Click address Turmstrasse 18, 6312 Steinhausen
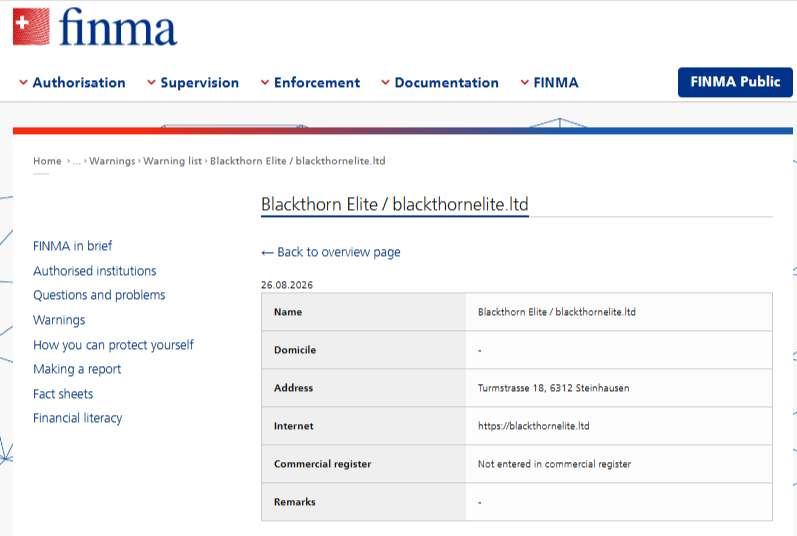The image size is (797, 536). click(554, 388)
